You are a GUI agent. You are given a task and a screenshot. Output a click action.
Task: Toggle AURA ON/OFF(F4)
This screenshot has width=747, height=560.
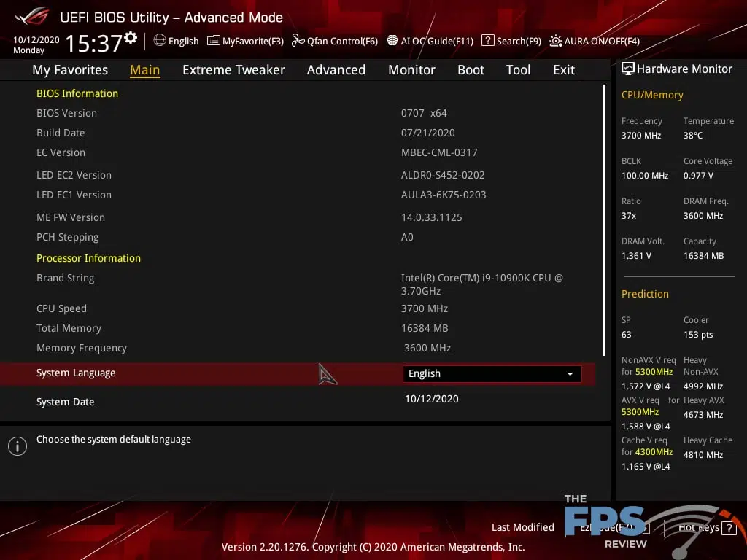coord(595,41)
